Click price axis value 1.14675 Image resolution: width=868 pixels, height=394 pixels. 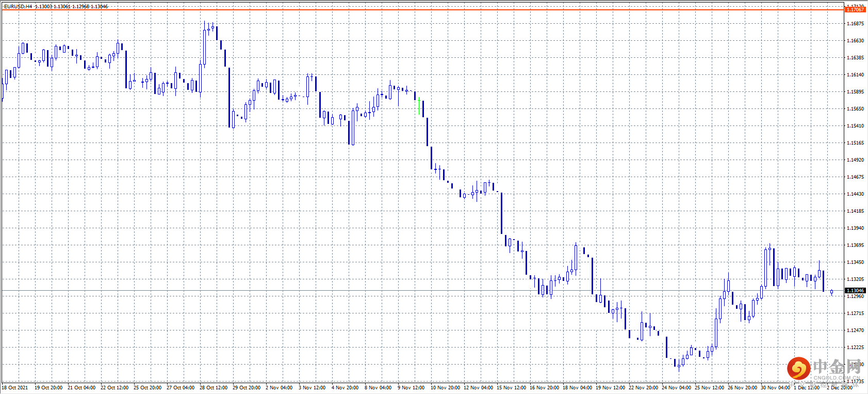point(856,177)
